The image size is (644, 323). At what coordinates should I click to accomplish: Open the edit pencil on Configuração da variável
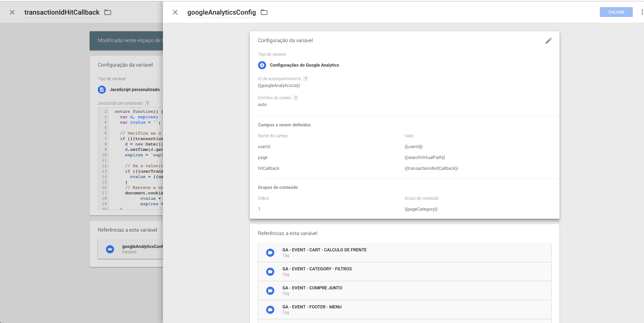(549, 41)
